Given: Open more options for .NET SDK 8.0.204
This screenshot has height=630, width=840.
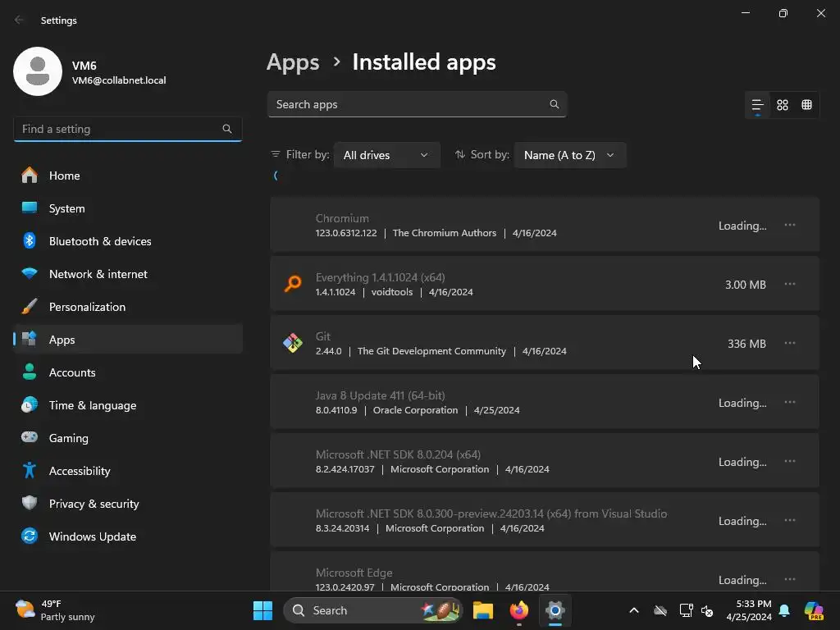Looking at the screenshot, I should point(790,461).
